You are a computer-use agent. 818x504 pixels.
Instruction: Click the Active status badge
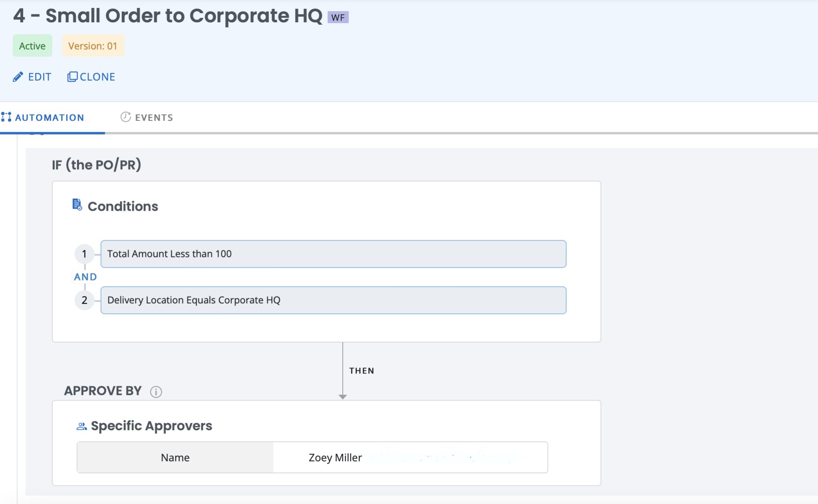point(32,46)
